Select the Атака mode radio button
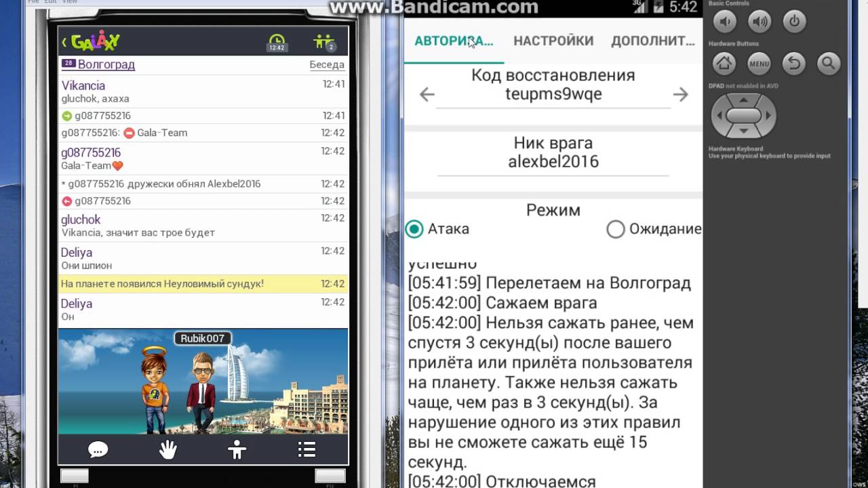868x488 pixels. click(x=414, y=229)
